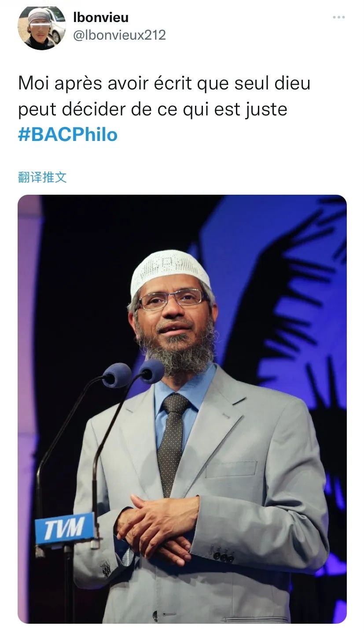Click the 翻译推文 translate tweet link

[x=42, y=177]
